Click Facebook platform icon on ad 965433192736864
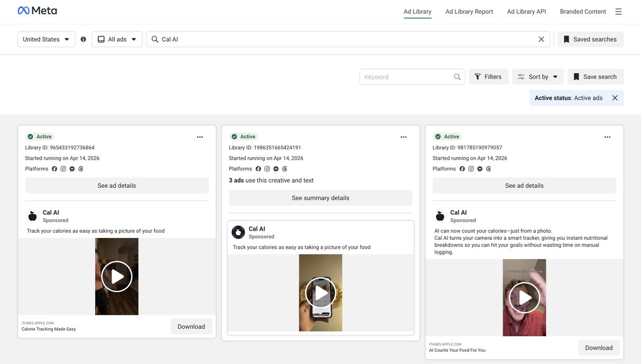Image resolution: width=641 pixels, height=364 pixels. pyautogui.click(x=54, y=169)
